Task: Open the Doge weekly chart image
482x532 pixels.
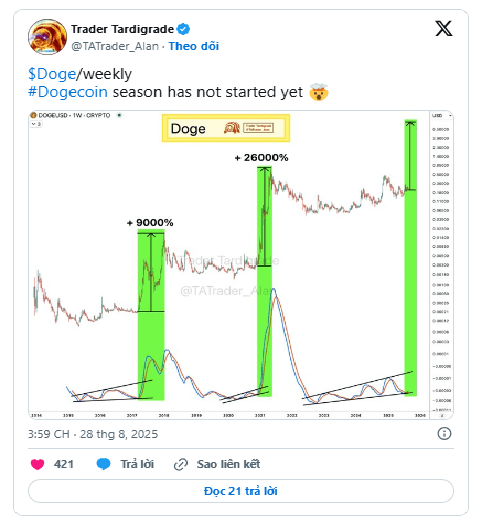Action: coord(241,265)
